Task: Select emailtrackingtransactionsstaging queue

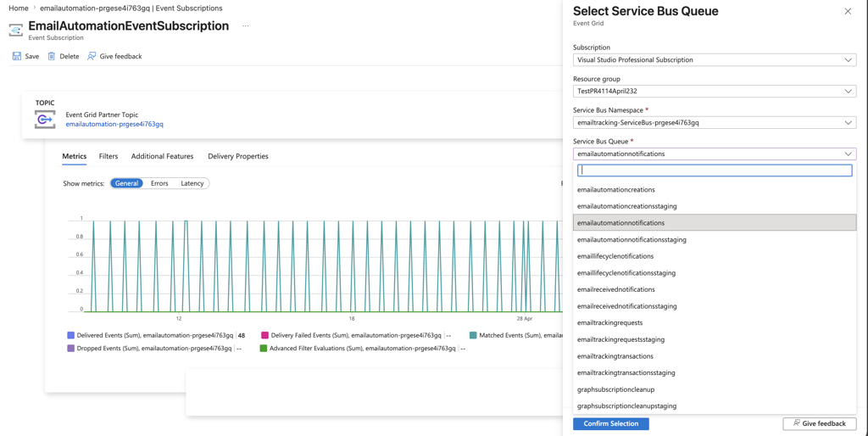Action: point(715,372)
